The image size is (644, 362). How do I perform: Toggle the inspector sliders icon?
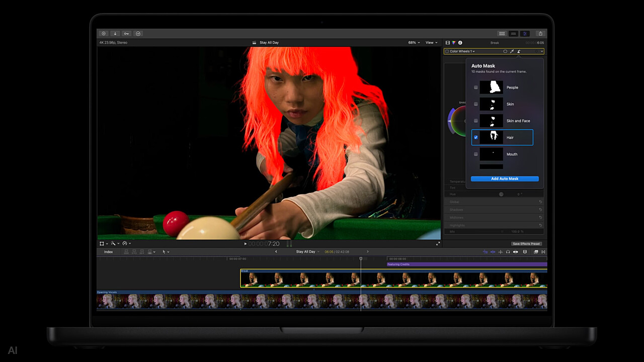pos(525,34)
